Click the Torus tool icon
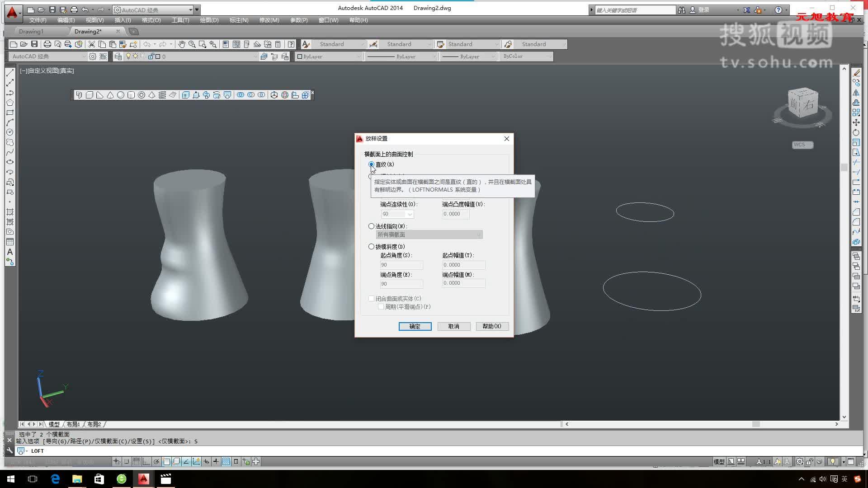The height and width of the screenshot is (488, 868). [142, 95]
